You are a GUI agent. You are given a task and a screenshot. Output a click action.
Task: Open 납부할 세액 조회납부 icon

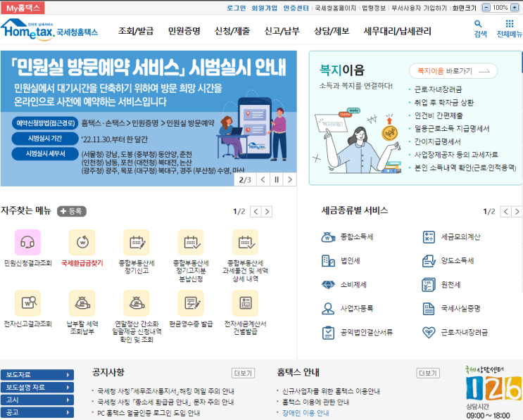(82, 303)
